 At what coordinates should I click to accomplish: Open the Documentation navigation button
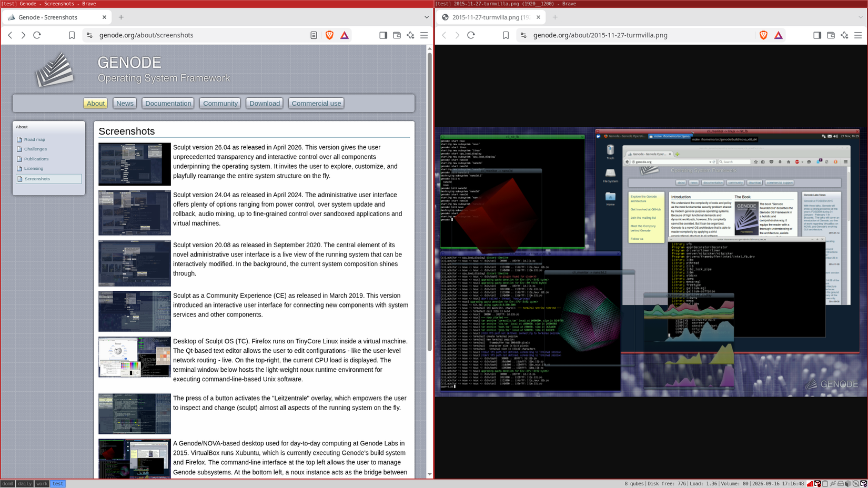click(x=168, y=104)
